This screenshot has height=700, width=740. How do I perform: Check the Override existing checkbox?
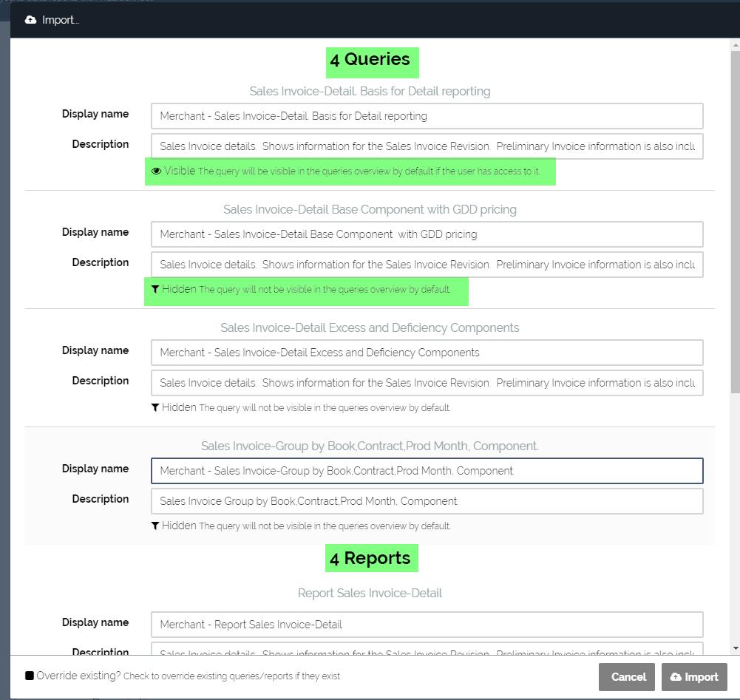click(30, 676)
